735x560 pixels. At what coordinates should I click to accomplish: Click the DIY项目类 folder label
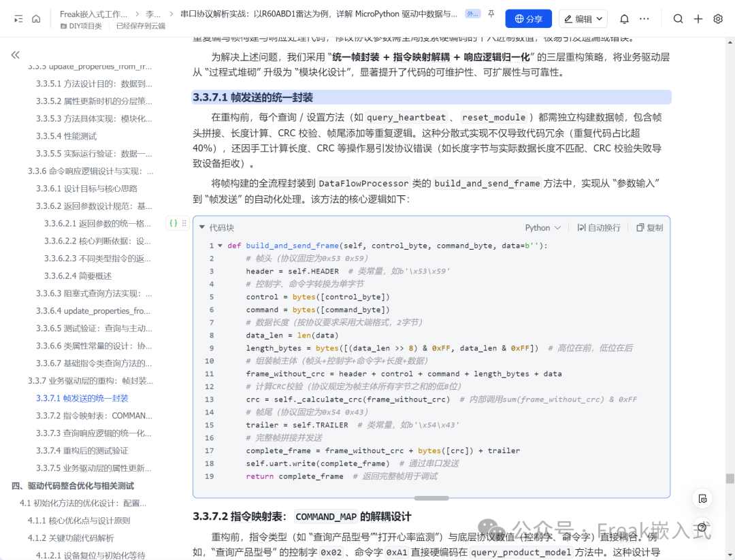[x=81, y=27]
